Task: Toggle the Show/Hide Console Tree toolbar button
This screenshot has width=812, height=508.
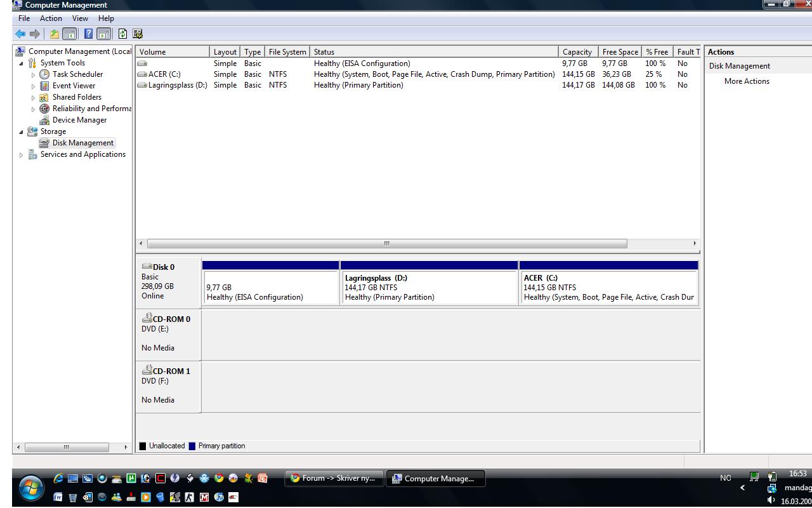Action: coord(69,34)
